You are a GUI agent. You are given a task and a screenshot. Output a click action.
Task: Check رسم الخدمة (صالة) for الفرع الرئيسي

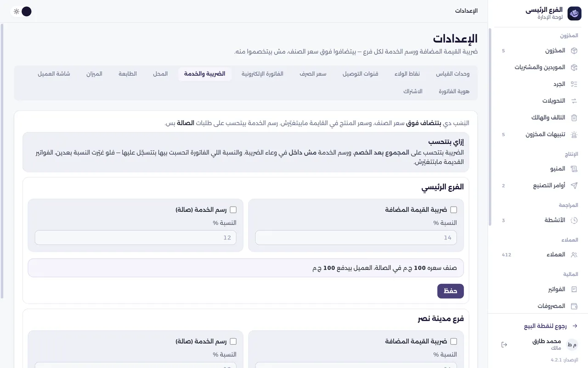point(233,210)
